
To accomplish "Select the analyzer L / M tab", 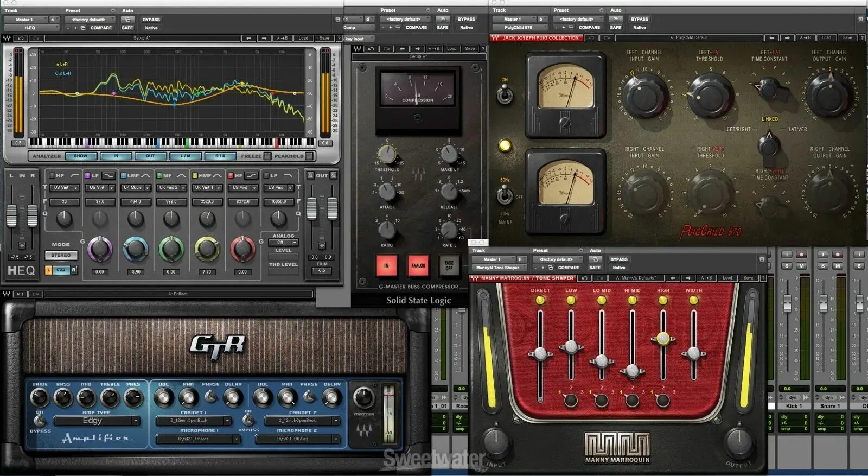I will tap(185, 156).
